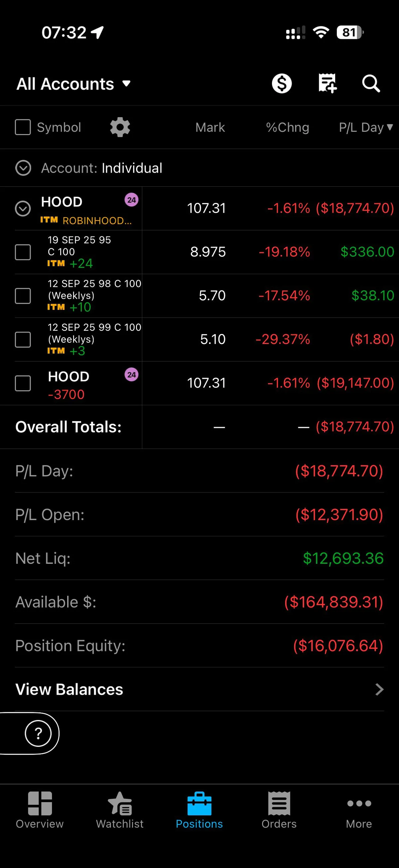The height and width of the screenshot is (868, 399).
Task: Select the 19 SEP 25 95 C checkbox
Action: click(x=23, y=252)
